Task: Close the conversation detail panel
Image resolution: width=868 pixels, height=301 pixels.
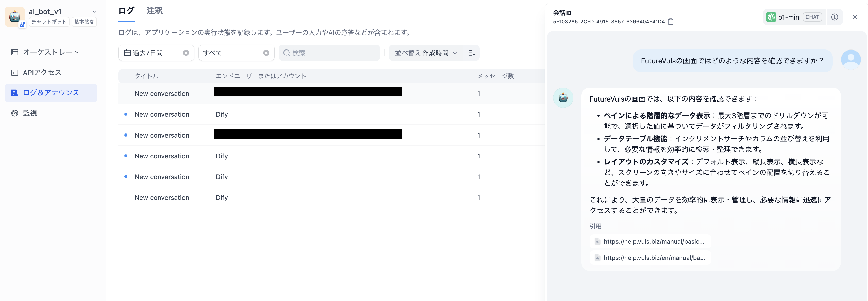Action: coord(855,17)
